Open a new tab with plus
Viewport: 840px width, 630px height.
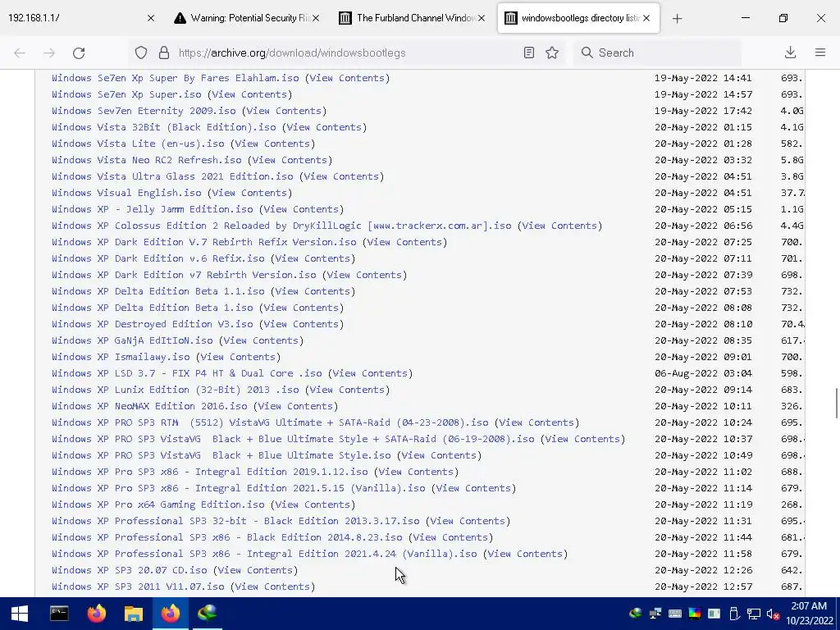click(677, 18)
